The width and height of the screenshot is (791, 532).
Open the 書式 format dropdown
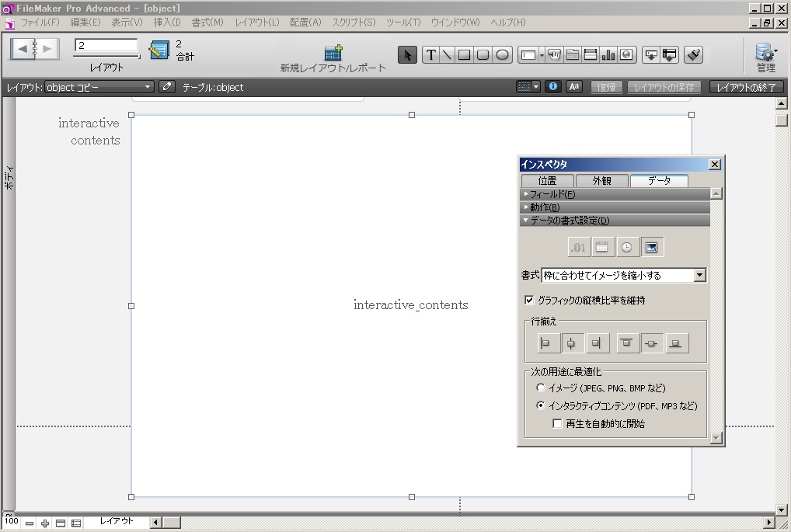699,275
